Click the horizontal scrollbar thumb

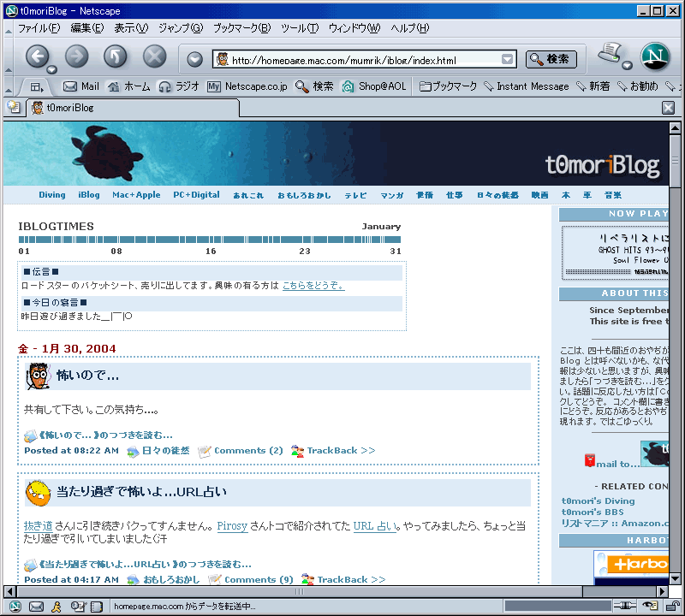(x=299, y=591)
